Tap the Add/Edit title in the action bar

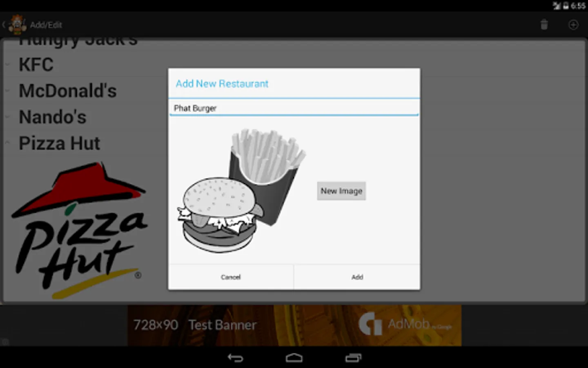point(46,25)
